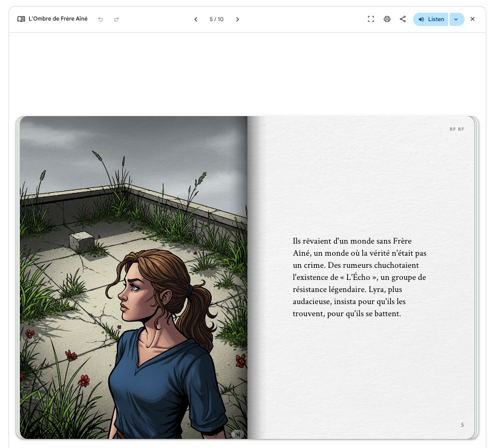Click the title L'Ombre de Frère Aîné
The image size is (490, 448).
[x=59, y=19]
